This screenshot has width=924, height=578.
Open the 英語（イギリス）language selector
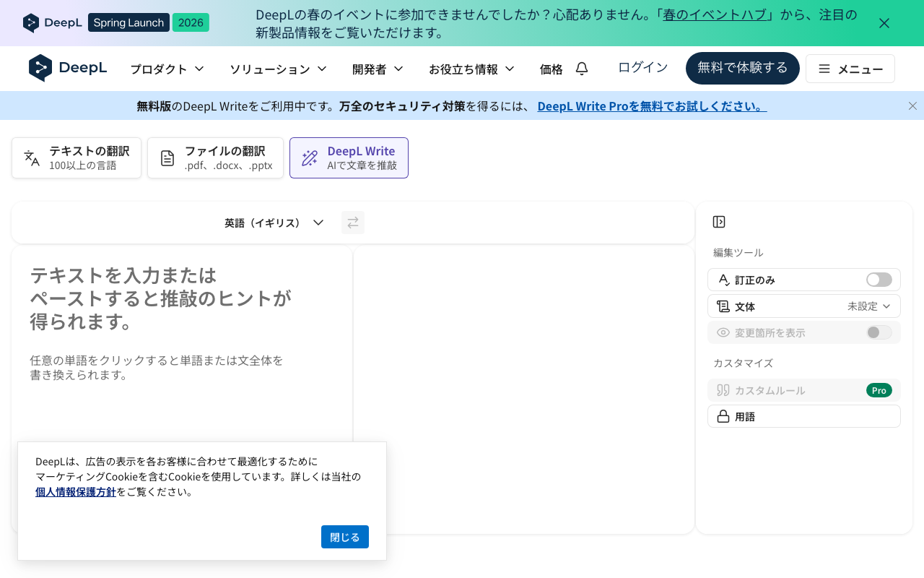[x=274, y=223]
